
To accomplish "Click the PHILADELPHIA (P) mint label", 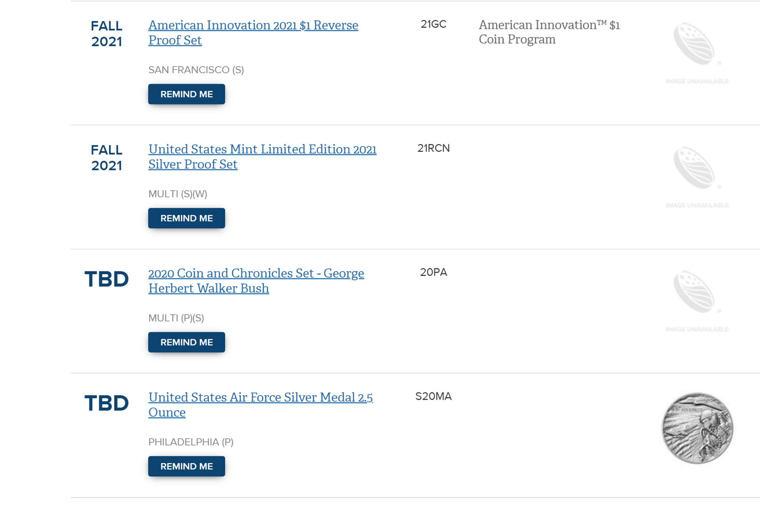I will (x=191, y=442).
